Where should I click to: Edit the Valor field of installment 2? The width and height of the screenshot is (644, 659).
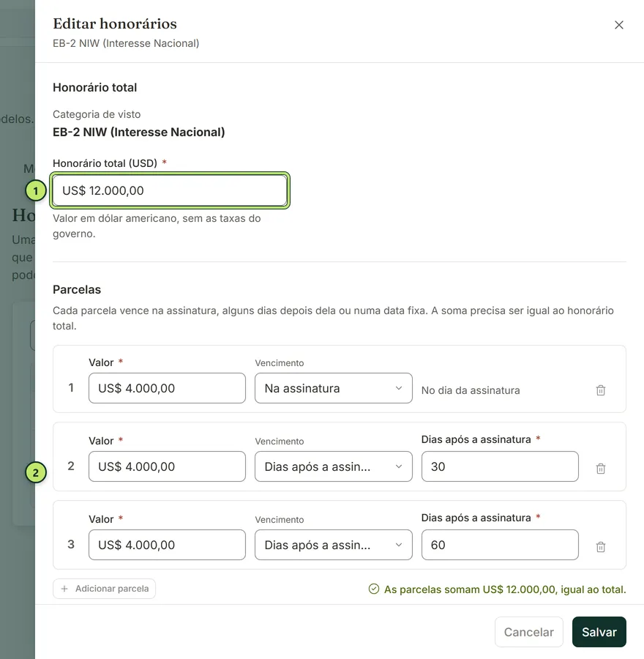click(x=167, y=466)
